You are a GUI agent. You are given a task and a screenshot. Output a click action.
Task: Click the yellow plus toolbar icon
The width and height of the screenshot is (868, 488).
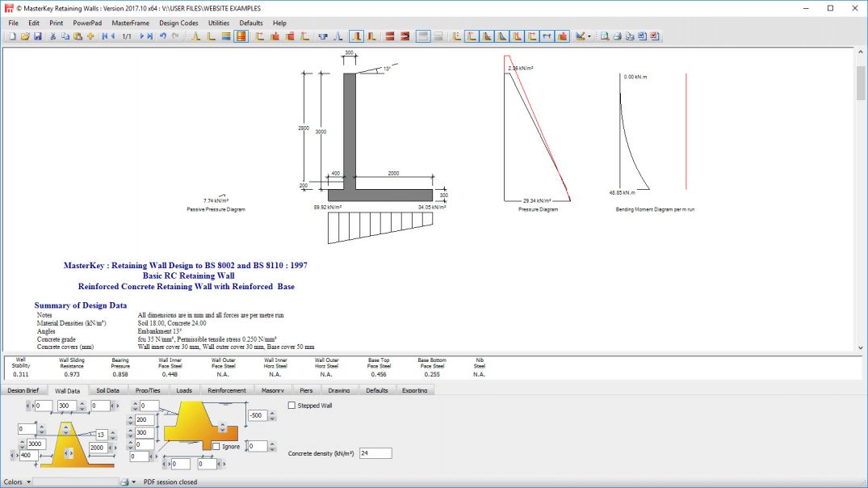click(x=90, y=36)
